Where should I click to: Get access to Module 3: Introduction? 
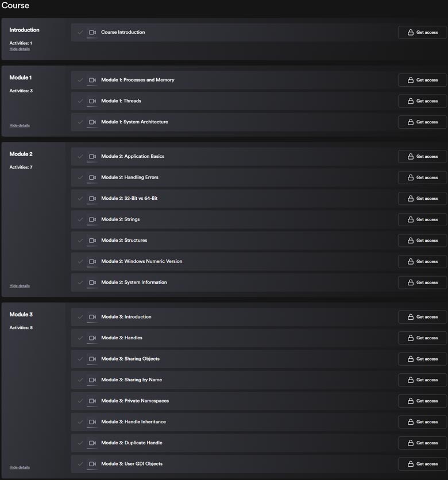(423, 317)
